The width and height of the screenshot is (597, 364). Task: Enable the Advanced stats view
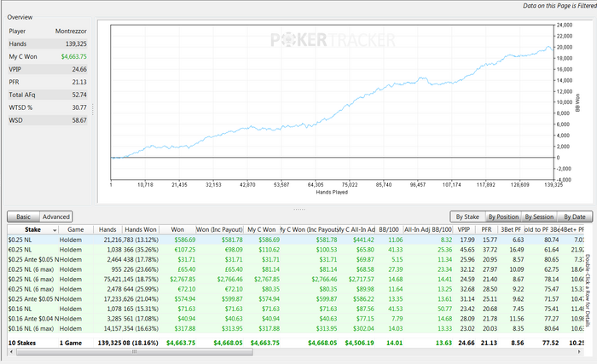click(x=55, y=217)
